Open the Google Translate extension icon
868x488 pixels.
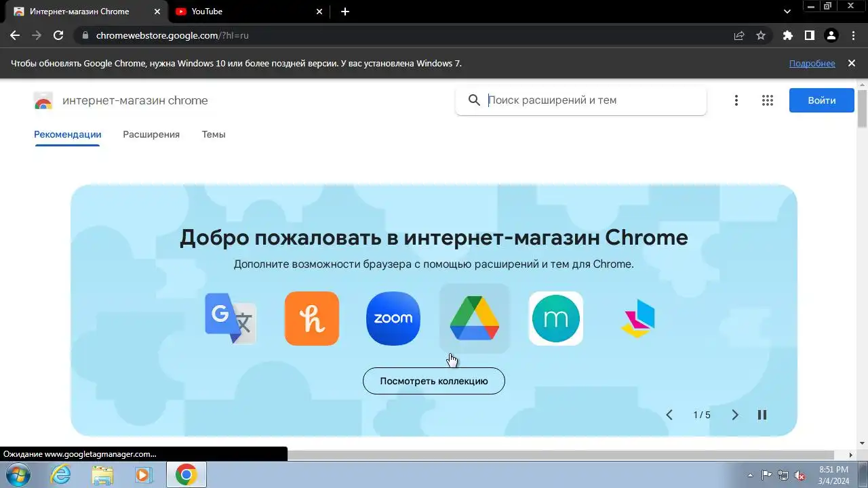click(231, 319)
